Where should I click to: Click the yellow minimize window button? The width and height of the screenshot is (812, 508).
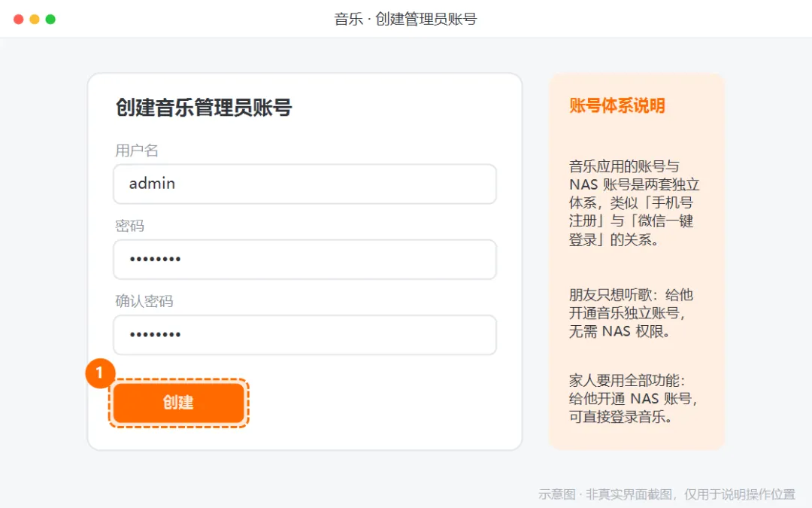click(x=35, y=19)
